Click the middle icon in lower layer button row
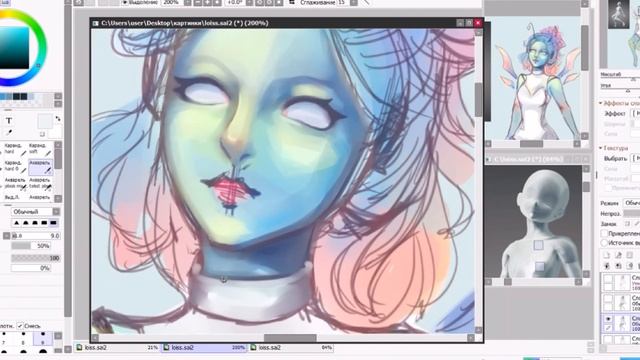Image resolution: width=640 pixels, height=360 pixels. (x=618, y=266)
